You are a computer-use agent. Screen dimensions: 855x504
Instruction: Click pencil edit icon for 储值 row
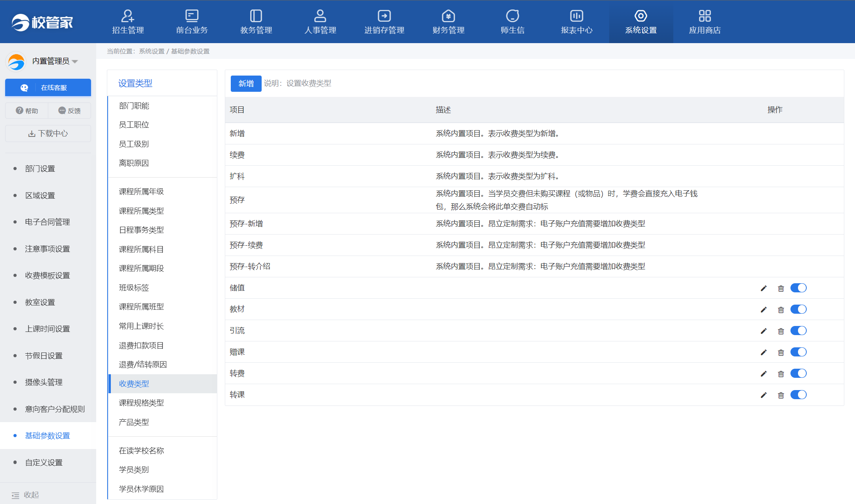764,288
